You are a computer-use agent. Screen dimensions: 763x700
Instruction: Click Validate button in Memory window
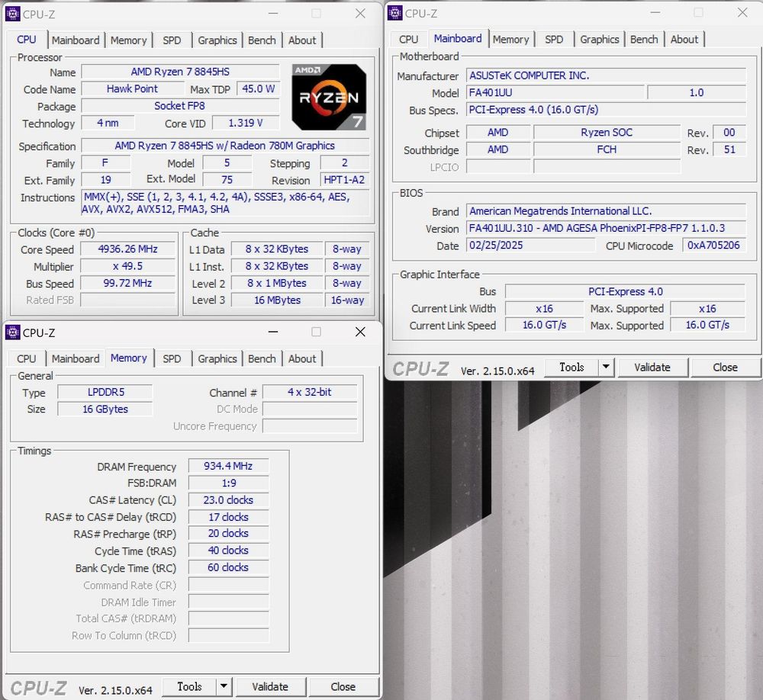pyautogui.click(x=270, y=686)
